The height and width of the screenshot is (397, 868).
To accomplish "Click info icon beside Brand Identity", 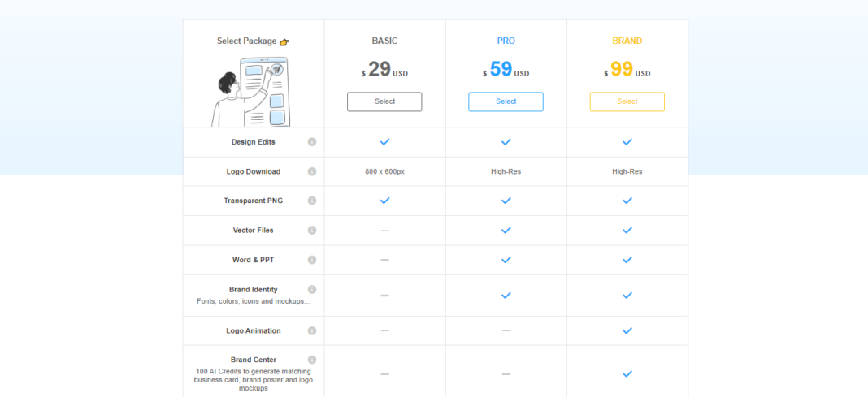I will (312, 289).
